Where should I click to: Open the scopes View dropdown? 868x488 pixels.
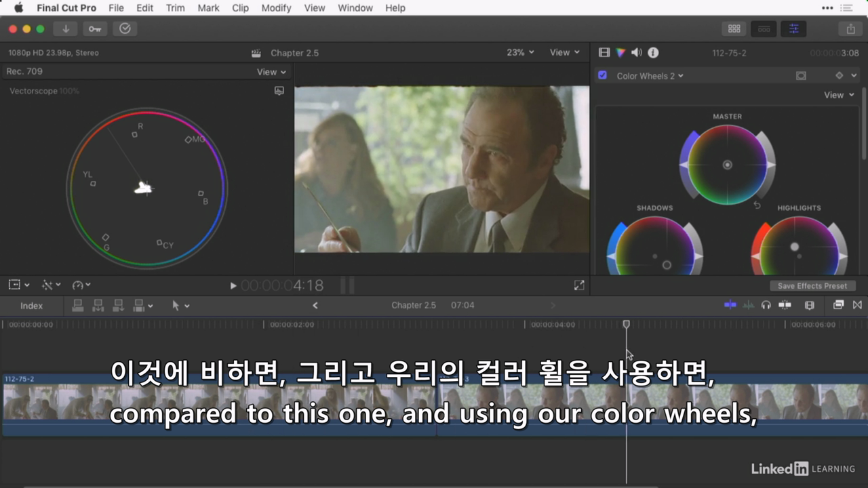click(271, 72)
